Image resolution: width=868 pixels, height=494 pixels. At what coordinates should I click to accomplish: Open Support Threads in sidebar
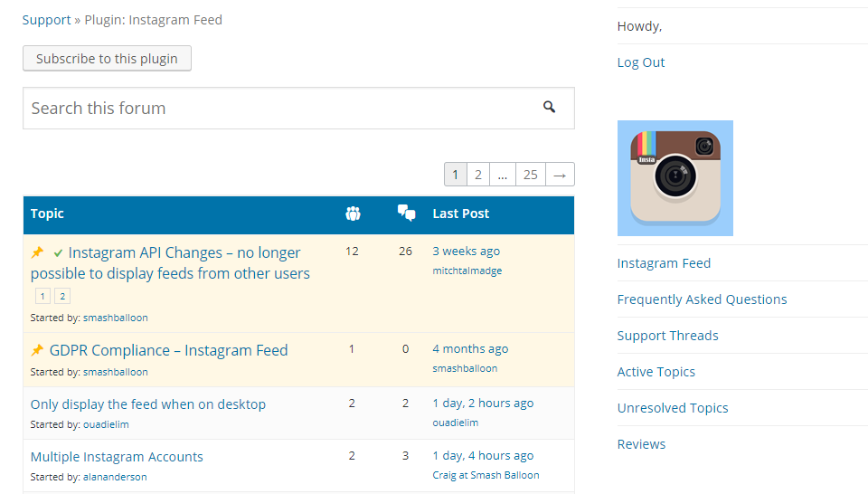point(667,336)
